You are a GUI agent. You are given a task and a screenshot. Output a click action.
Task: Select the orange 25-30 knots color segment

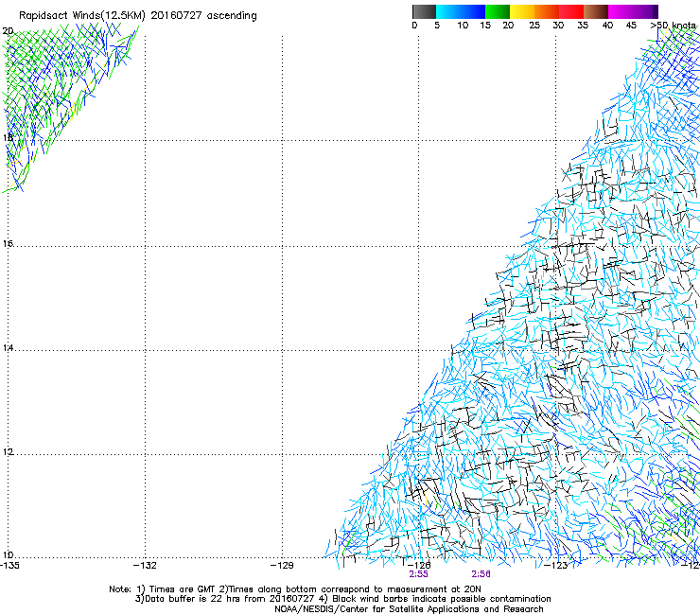547,11
